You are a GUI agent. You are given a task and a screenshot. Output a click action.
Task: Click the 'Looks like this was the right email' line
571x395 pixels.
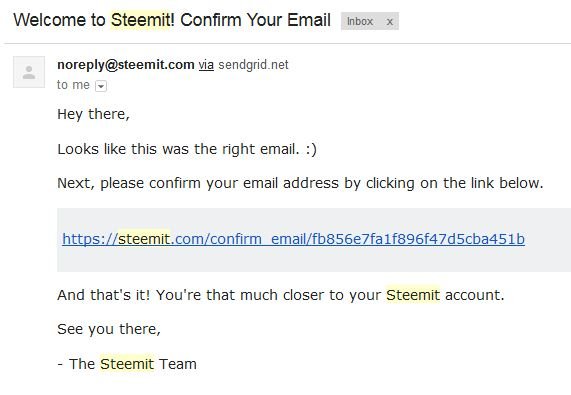point(187,149)
